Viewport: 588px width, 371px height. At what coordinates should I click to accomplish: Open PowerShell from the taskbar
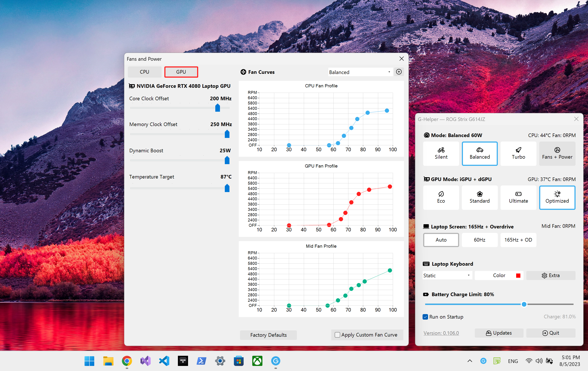(x=201, y=361)
